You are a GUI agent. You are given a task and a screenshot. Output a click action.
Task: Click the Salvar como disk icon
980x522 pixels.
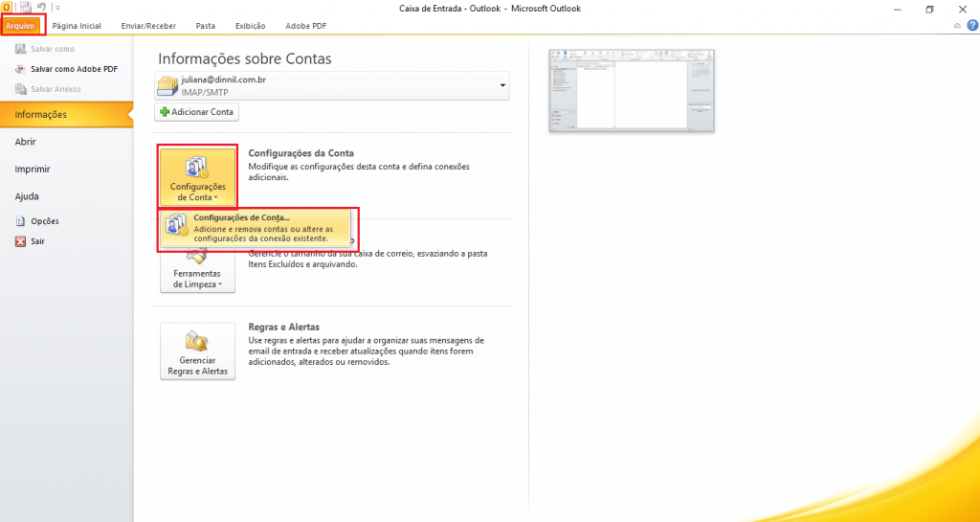[x=21, y=49]
